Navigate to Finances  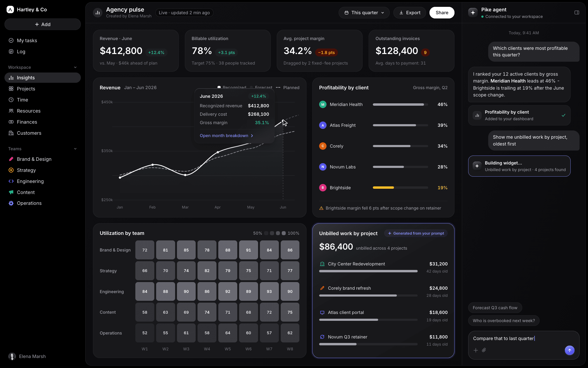click(43, 122)
